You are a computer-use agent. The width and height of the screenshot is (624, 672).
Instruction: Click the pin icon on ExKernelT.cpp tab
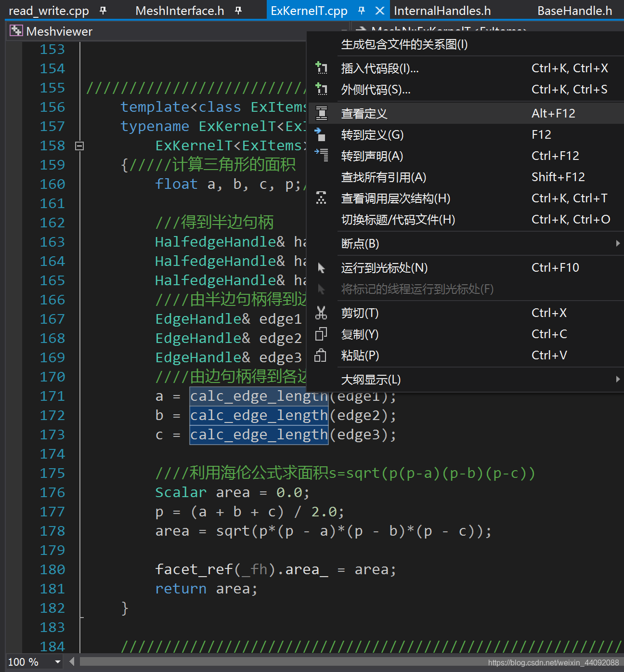[x=362, y=10]
